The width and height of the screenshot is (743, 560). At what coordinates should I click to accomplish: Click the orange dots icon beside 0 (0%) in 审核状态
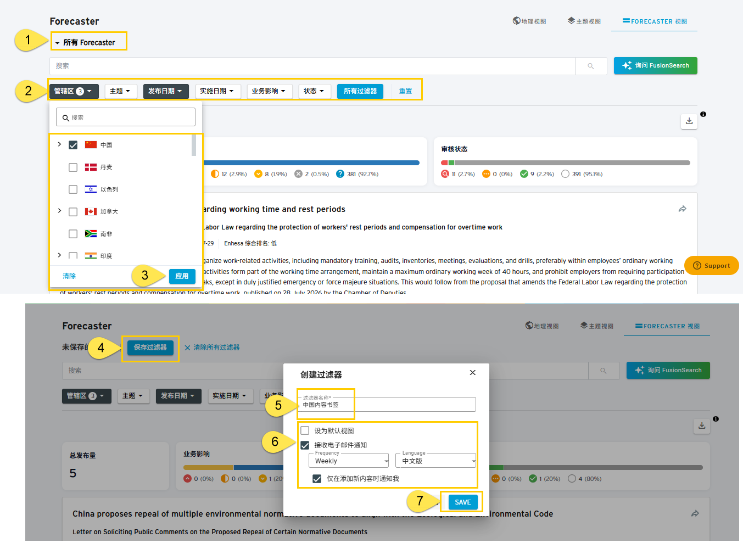tap(486, 174)
